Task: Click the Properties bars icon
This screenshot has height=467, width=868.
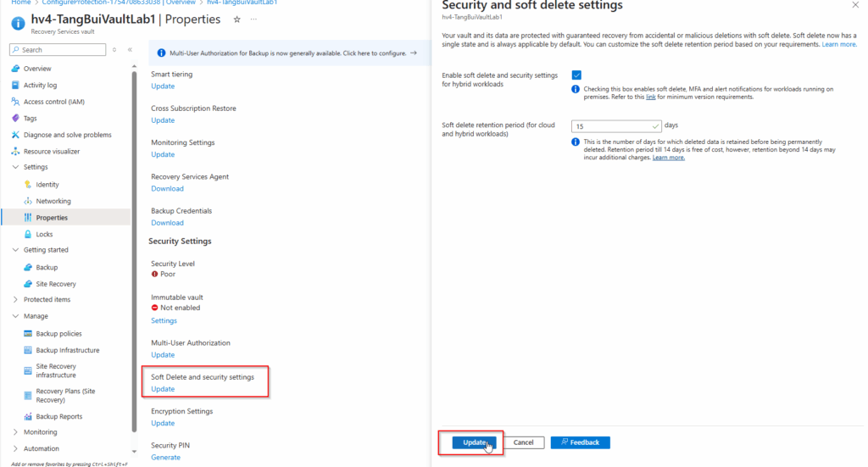Action: (28, 218)
